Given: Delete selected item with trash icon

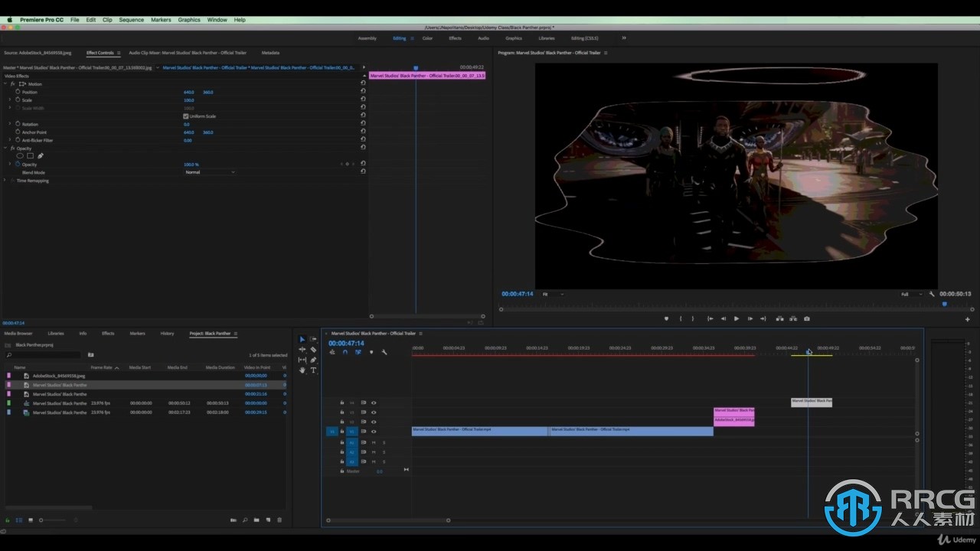Looking at the screenshot, I should click(279, 520).
